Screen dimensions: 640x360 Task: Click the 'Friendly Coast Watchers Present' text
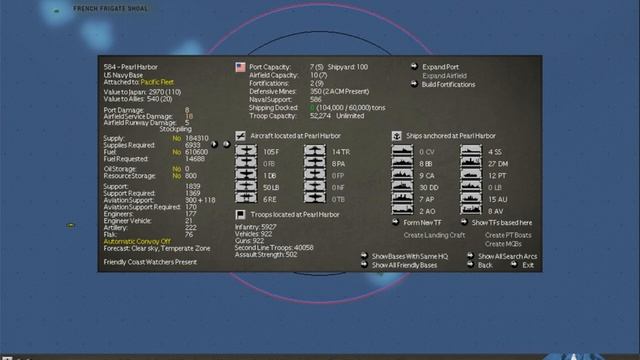pos(150,262)
